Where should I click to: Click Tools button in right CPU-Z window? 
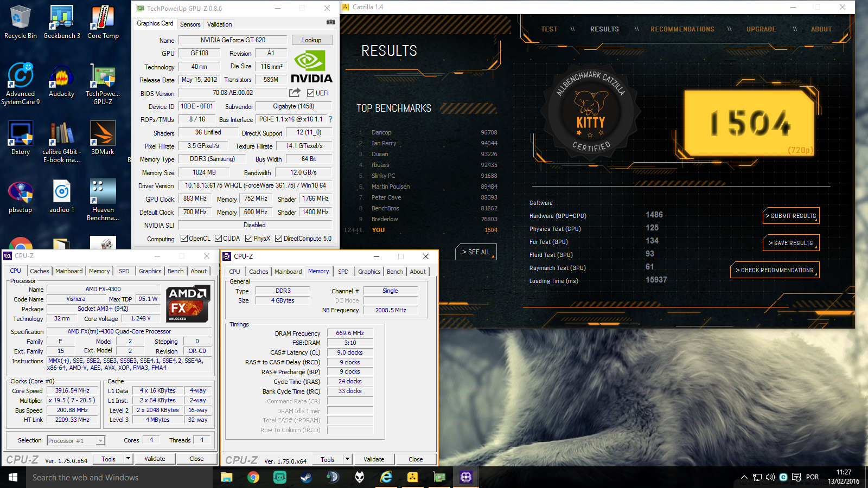coord(328,459)
